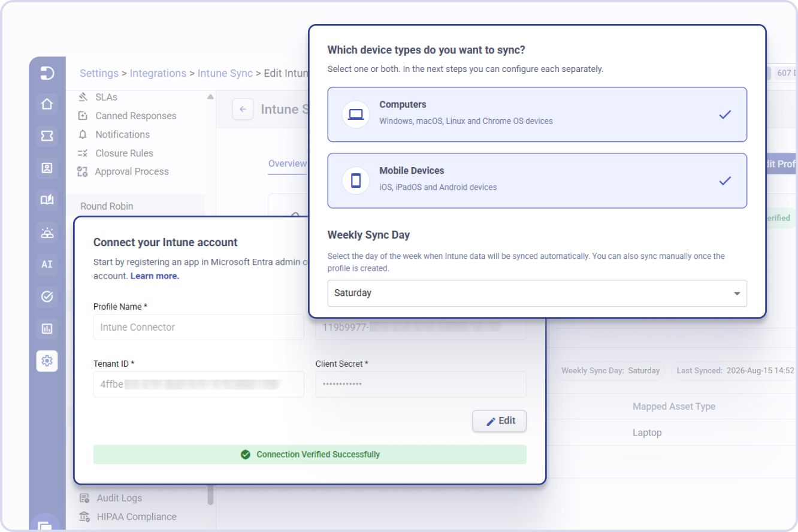Open the Tickets icon in sidebar
The height and width of the screenshot is (532, 798).
tap(47, 137)
